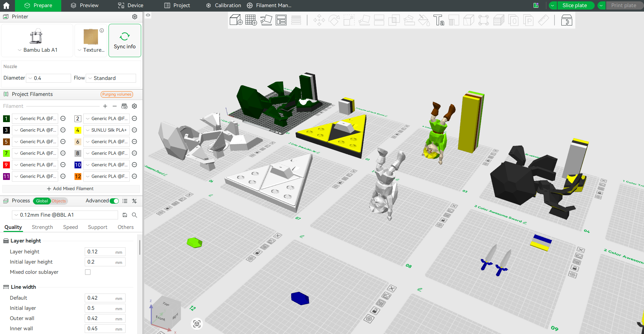Click the Add object cube icon
The height and width of the screenshot is (334, 644).
pyautogui.click(x=236, y=20)
